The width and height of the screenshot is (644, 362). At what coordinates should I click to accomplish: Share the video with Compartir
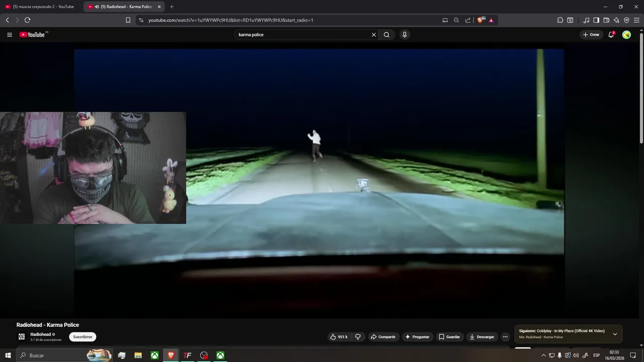tap(383, 337)
